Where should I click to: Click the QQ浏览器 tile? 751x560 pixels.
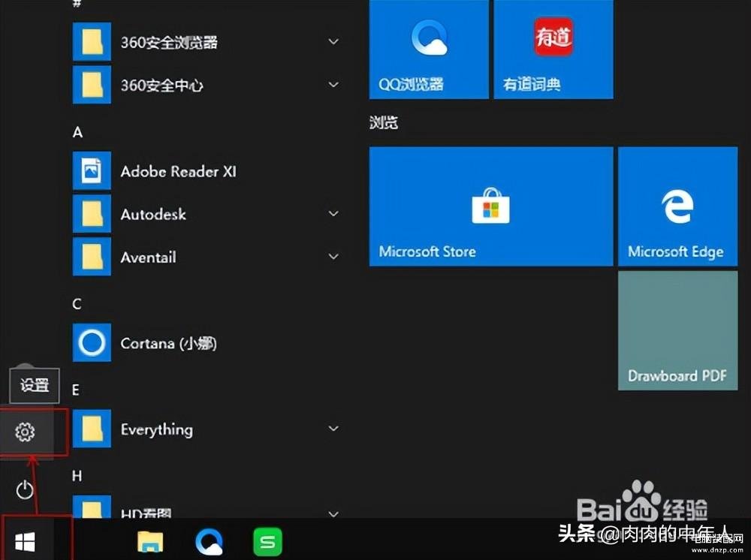pos(429,50)
